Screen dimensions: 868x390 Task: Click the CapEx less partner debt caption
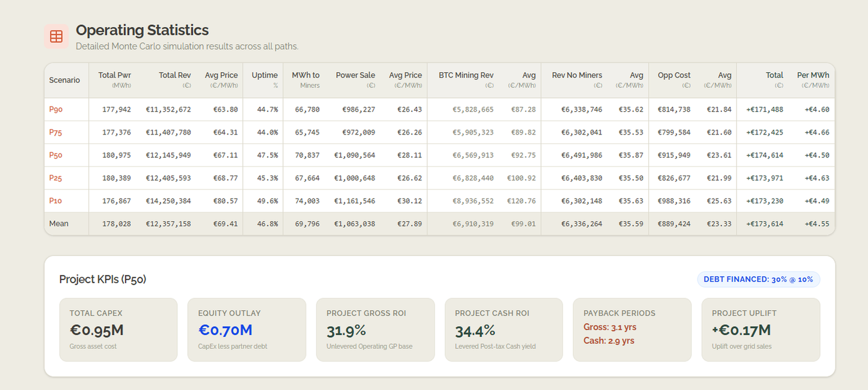pos(233,347)
